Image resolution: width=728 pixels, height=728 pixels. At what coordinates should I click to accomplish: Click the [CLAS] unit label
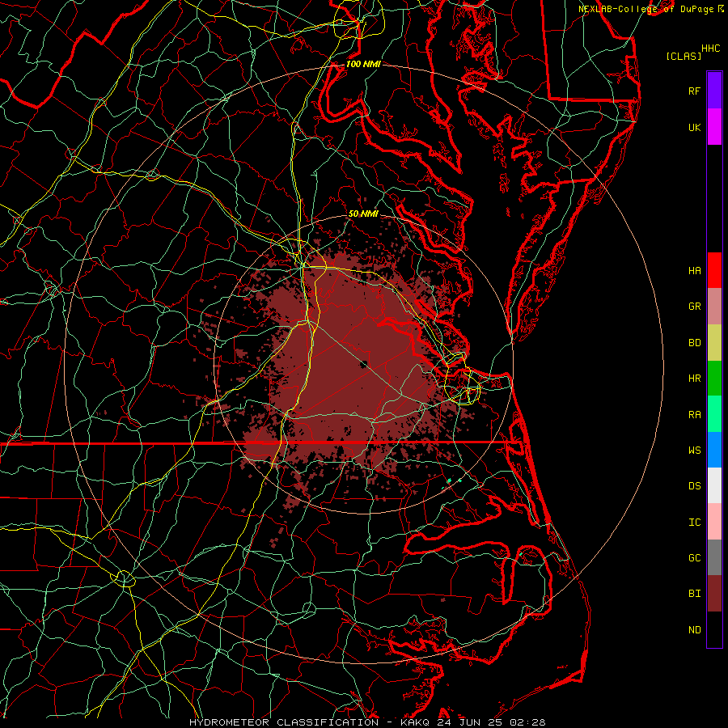[x=684, y=56]
